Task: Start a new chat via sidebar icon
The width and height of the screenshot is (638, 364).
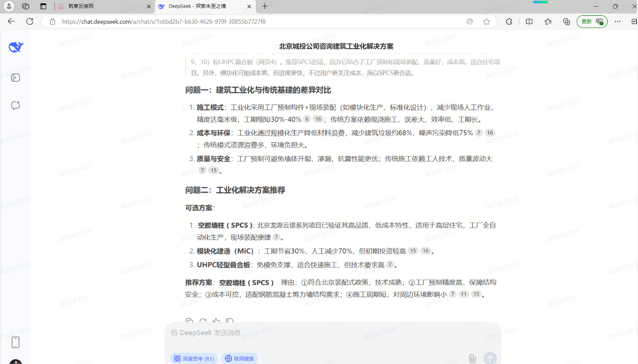Action: (16, 105)
